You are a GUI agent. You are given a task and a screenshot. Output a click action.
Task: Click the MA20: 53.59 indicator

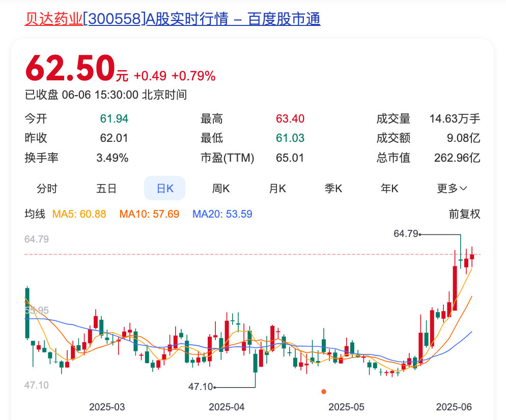(222, 214)
